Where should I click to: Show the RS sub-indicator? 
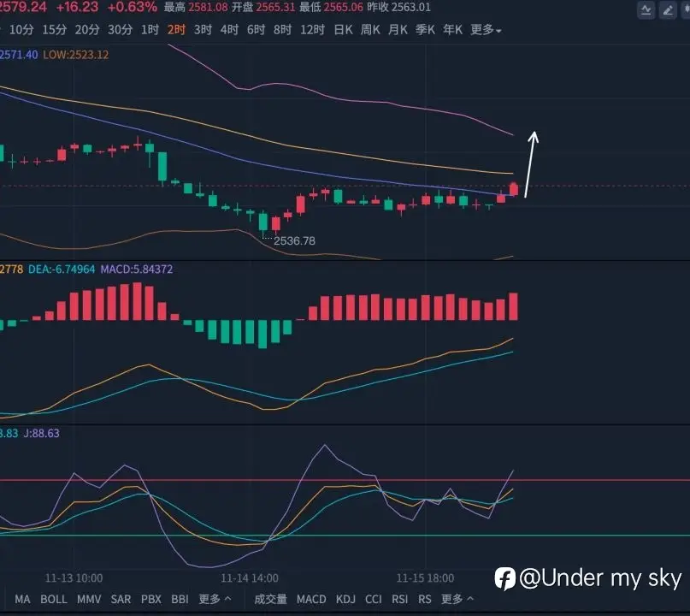pos(425,599)
